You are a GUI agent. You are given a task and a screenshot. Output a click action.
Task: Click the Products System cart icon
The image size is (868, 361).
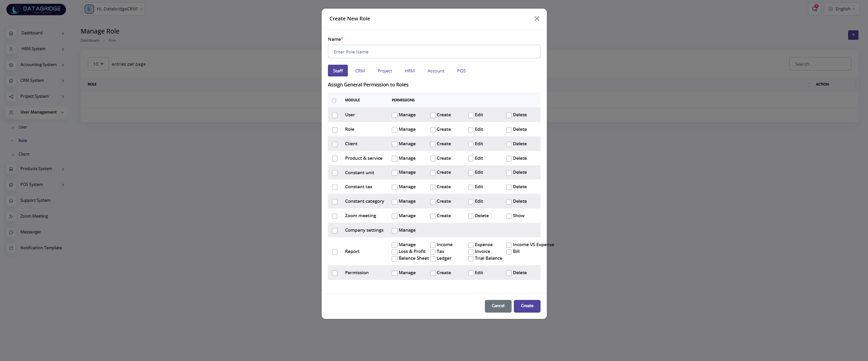click(x=11, y=169)
